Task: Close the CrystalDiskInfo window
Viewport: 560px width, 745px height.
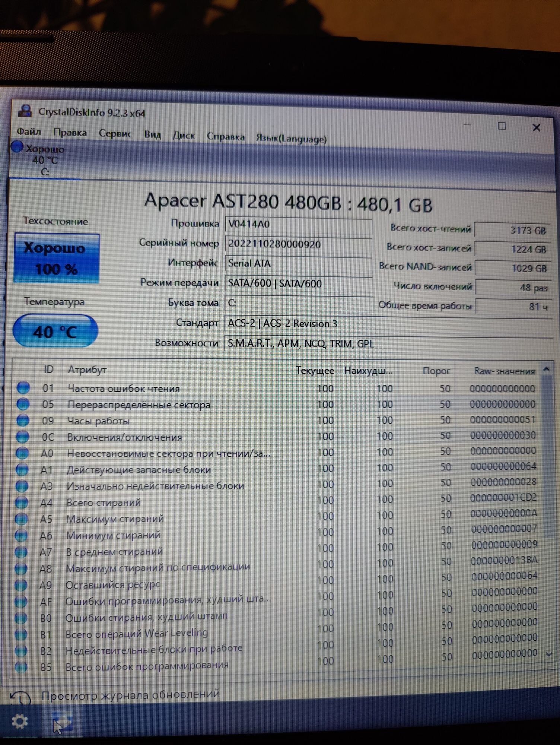Action: (536, 127)
